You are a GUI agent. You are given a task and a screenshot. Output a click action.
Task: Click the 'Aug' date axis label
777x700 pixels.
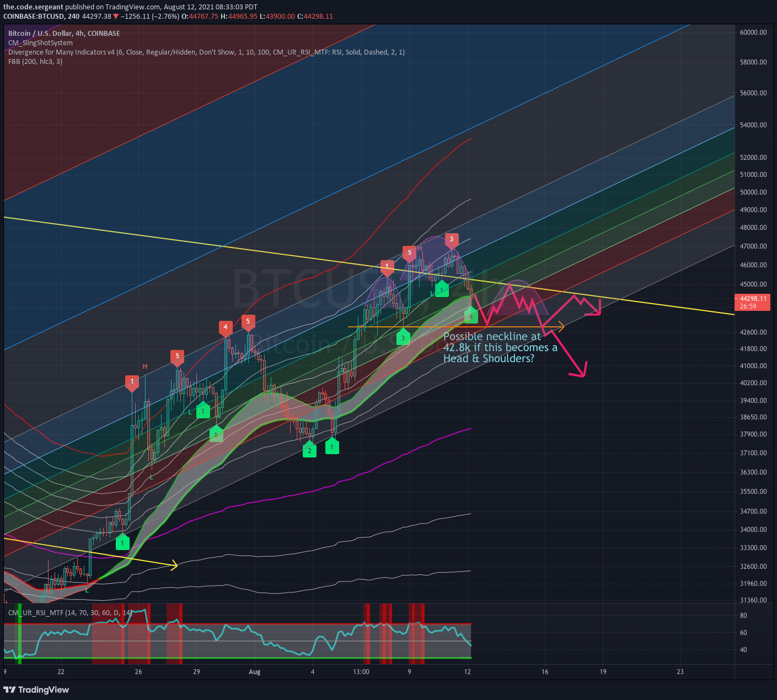(254, 671)
